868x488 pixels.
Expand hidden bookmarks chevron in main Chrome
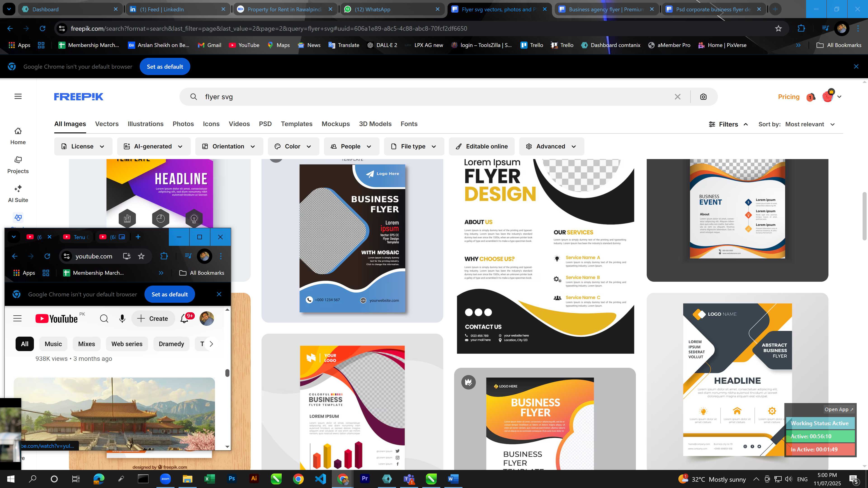click(798, 45)
